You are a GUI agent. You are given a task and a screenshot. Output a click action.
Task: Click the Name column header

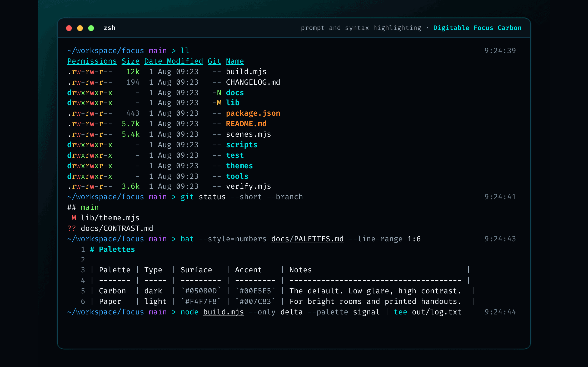(235, 61)
